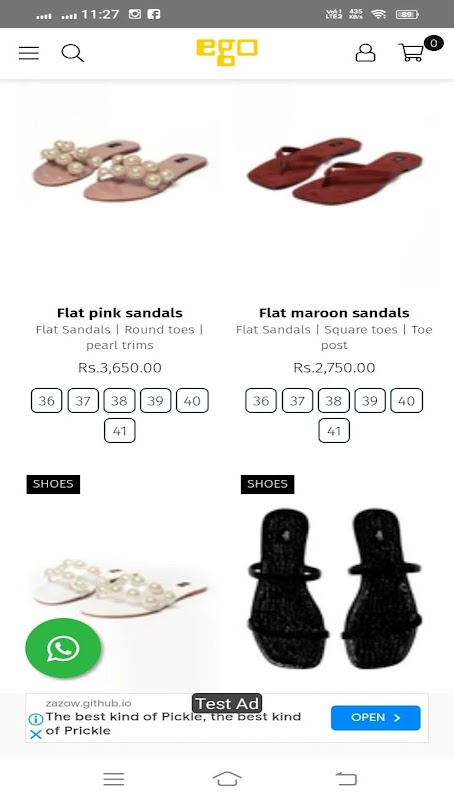Close the test ad with X
454x800 pixels.
[36, 735]
